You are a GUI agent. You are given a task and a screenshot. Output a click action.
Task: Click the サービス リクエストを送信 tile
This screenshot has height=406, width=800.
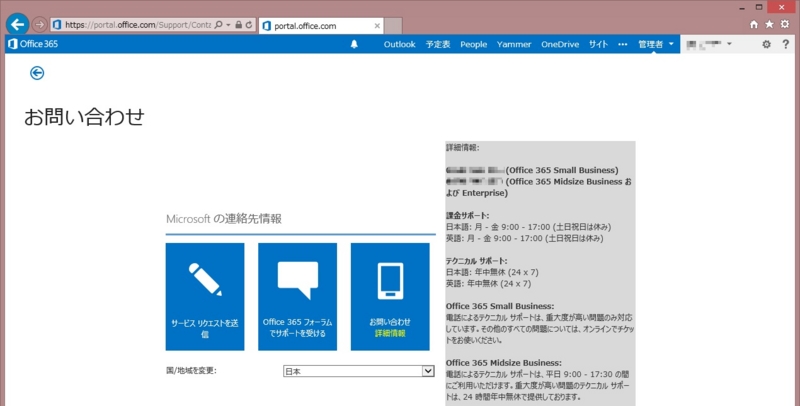pyautogui.click(x=205, y=296)
